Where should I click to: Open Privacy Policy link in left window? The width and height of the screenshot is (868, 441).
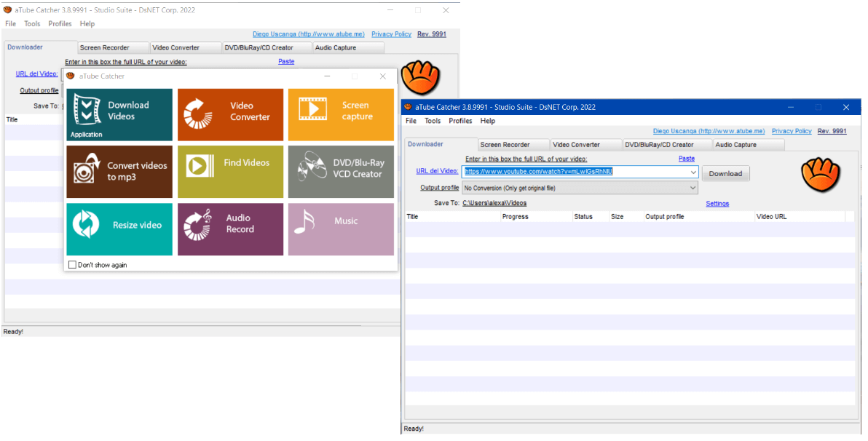pyautogui.click(x=391, y=34)
